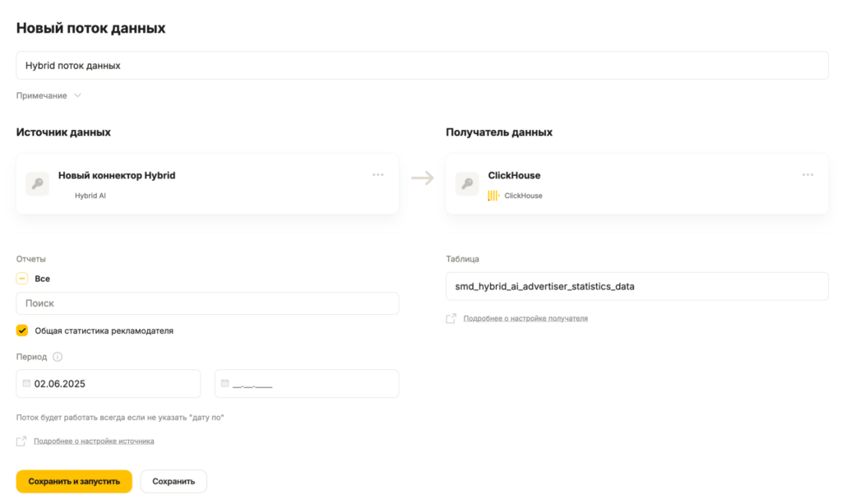The image size is (842, 504).
Task: Click calendar icon in the start date field
Action: pyautogui.click(x=26, y=383)
